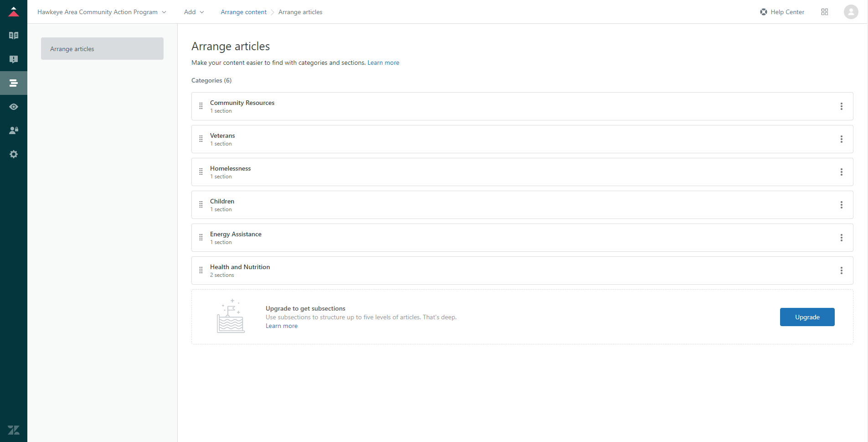Image resolution: width=868 pixels, height=442 pixels.
Task: Expand the Hawkeye Area Community Action Program dropdown
Action: tap(102, 12)
